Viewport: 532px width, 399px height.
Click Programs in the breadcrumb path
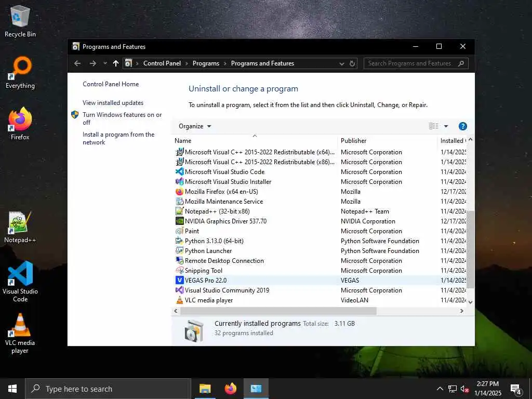pos(206,63)
